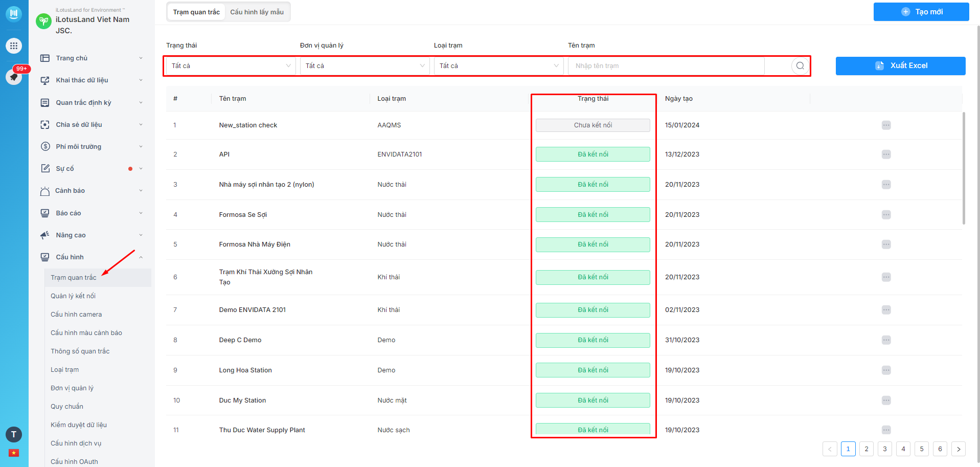Click the Nâng cao megaphone icon
The image size is (980, 467).
click(45, 235)
